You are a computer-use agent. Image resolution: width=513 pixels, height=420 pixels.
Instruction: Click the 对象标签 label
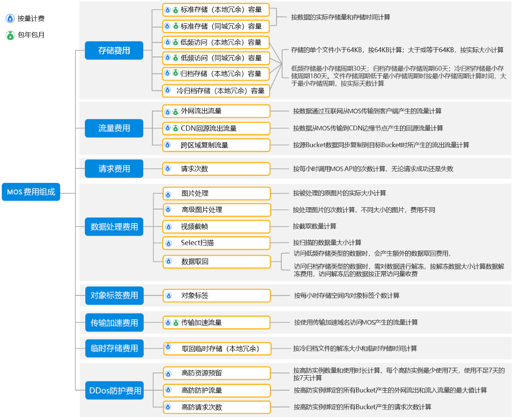[194, 295]
